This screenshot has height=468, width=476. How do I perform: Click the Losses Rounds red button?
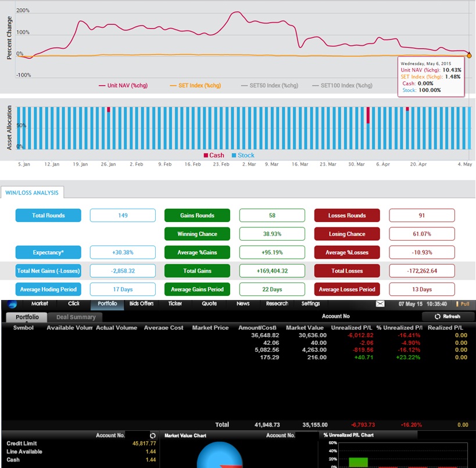(347, 215)
